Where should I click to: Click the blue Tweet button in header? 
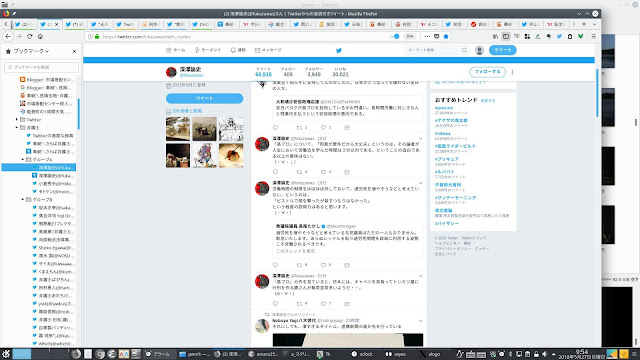coord(502,50)
